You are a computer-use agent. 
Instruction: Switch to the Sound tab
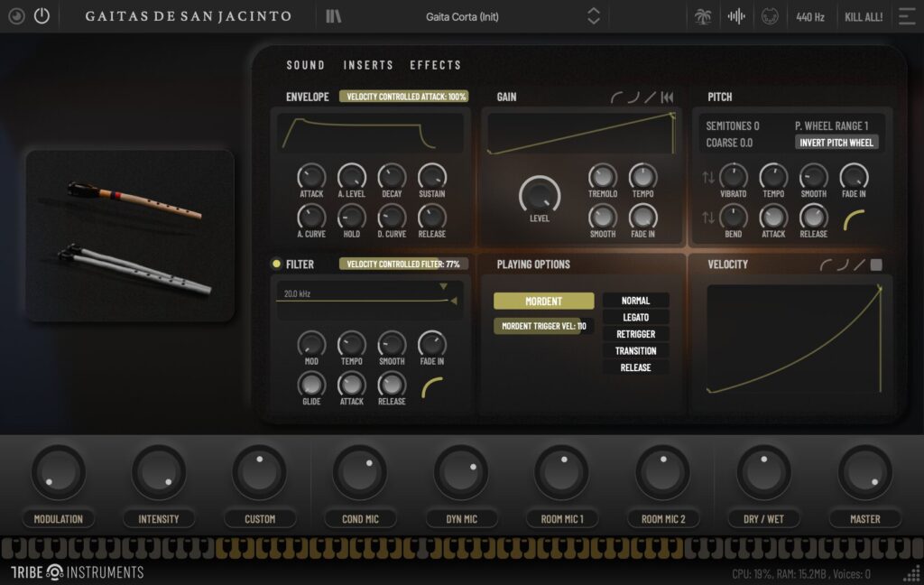[305, 65]
